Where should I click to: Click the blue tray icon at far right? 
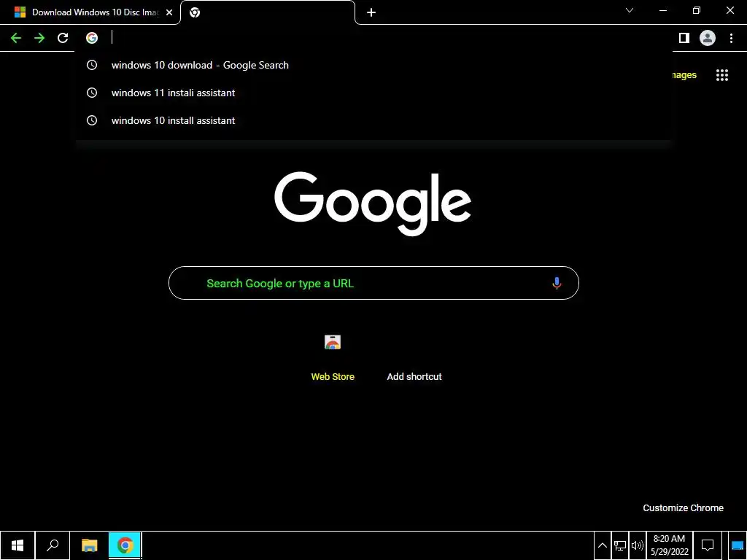click(x=737, y=545)
